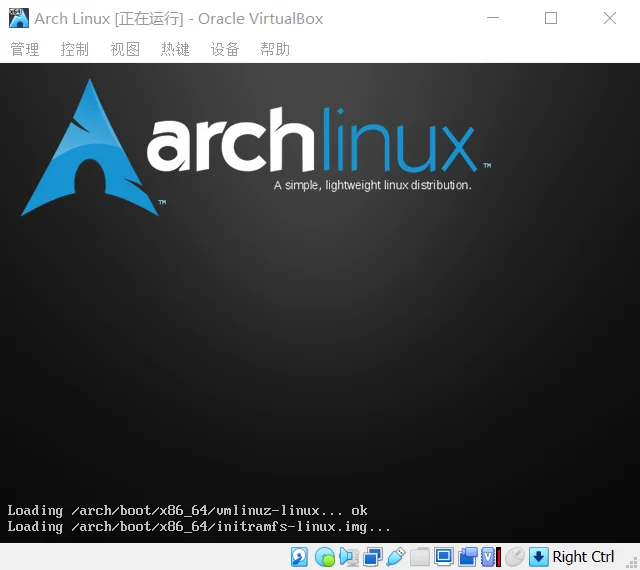Open the 设备 menu
Screen dimensions: 640x570
pos(225,49)
